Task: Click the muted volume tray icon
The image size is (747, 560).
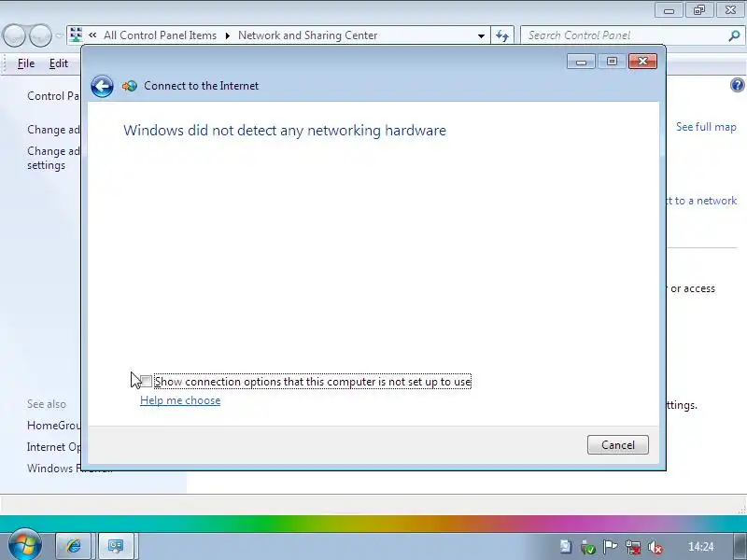Action: pos(655,547)
